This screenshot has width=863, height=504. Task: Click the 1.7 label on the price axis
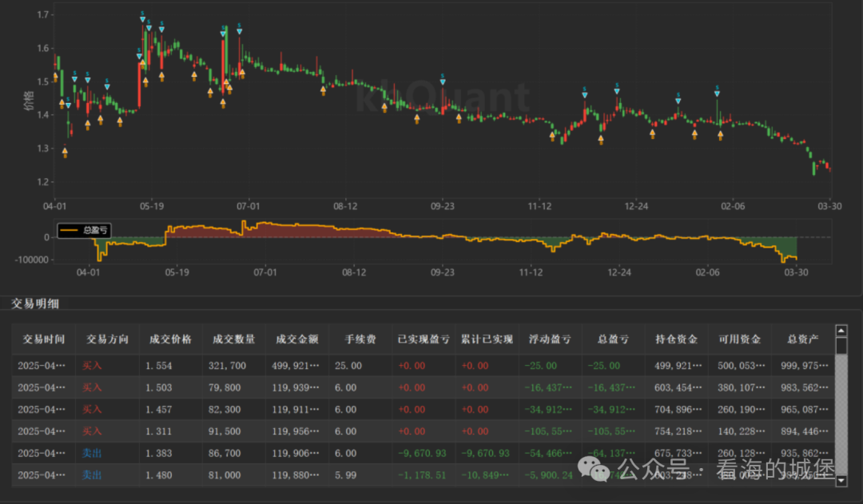tap(43, 15)
